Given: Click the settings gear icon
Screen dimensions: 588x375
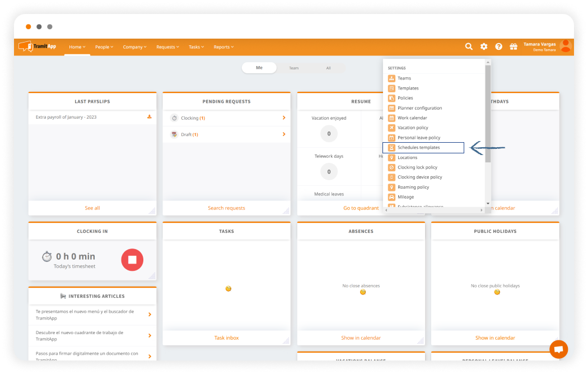Looking at the screenshot, I should click(483, 46).
